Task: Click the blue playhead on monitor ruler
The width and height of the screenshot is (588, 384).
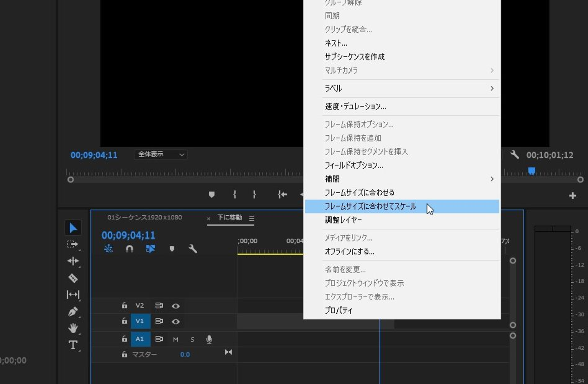Action: [x=532, y=171]
